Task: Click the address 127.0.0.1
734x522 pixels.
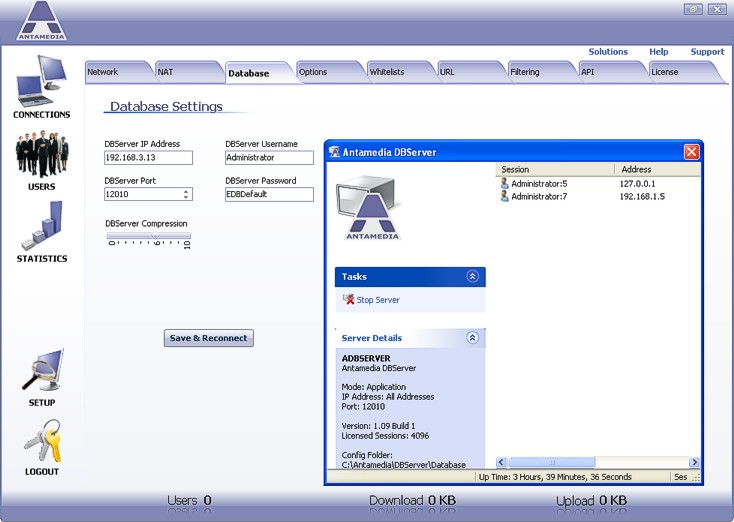Action: (x=638, y=184)
